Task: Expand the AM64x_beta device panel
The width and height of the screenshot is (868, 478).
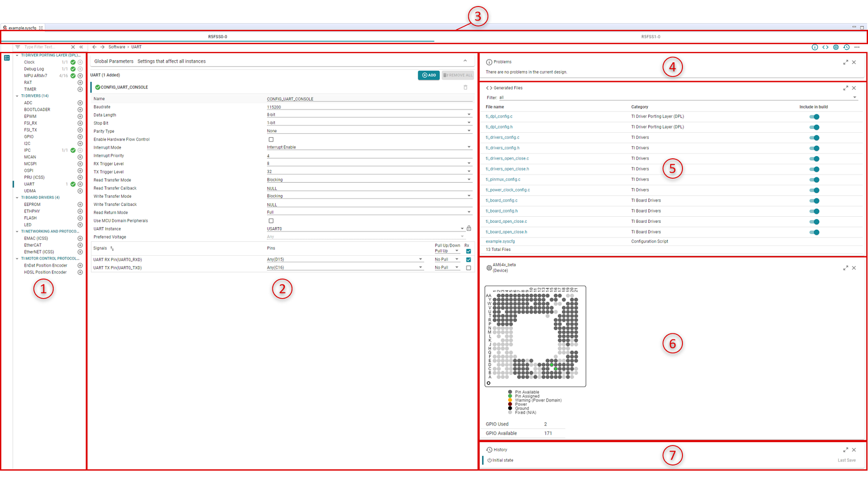Action: click(845, 268)
